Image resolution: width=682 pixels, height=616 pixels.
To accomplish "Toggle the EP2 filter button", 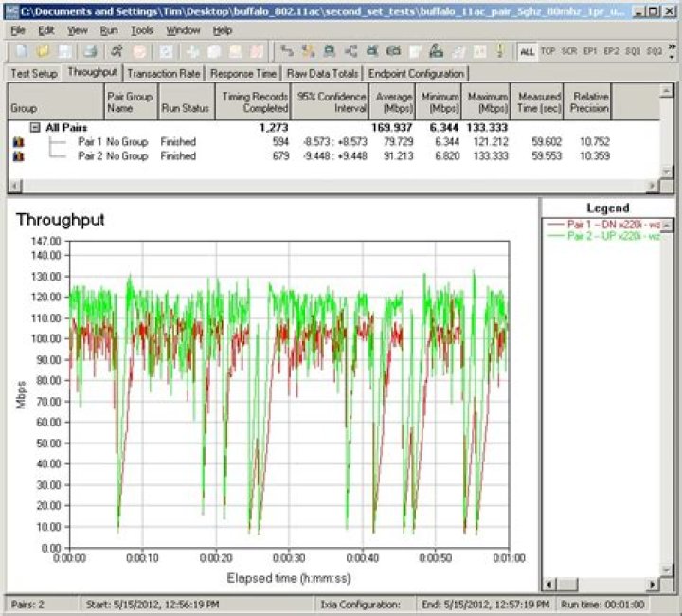I will coord(612,51).
